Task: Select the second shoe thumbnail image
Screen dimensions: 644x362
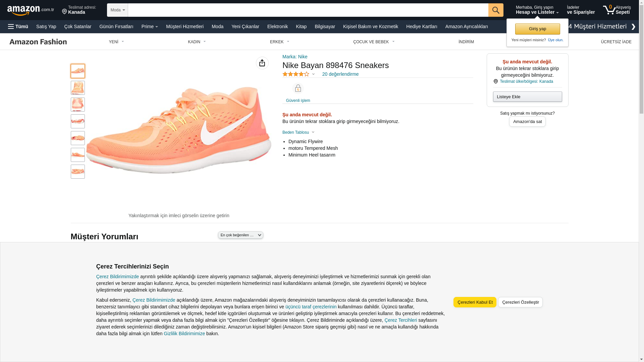Action: (x=78, y=88)
